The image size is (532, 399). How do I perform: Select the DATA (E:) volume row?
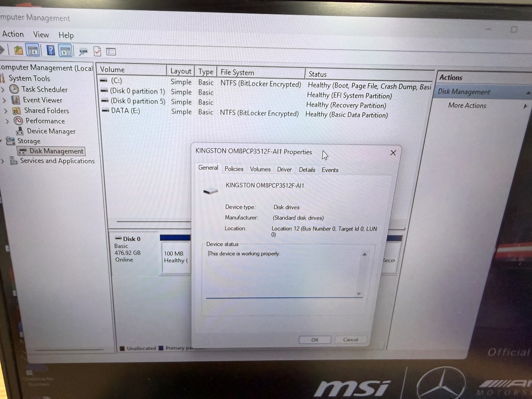[x=126, y=111]
